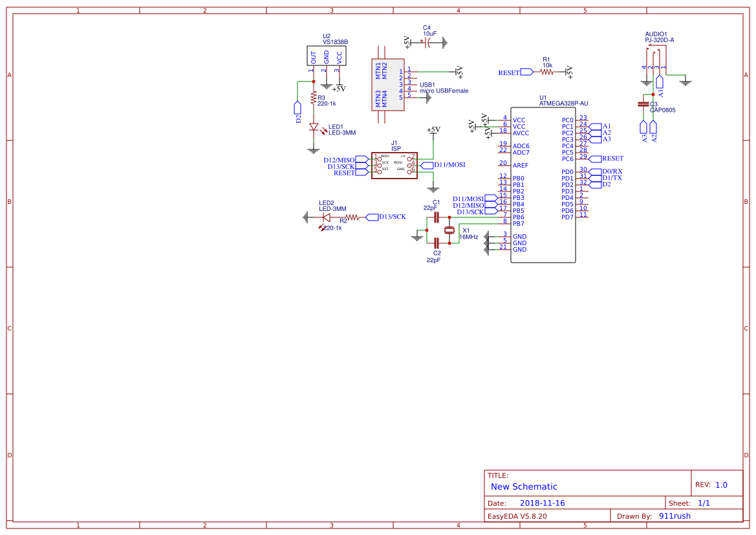Click the X1 16MHz crystal symbol
The width and height of the screenshot is (756, 535).
pyautogui.click(x=449, y=230)
